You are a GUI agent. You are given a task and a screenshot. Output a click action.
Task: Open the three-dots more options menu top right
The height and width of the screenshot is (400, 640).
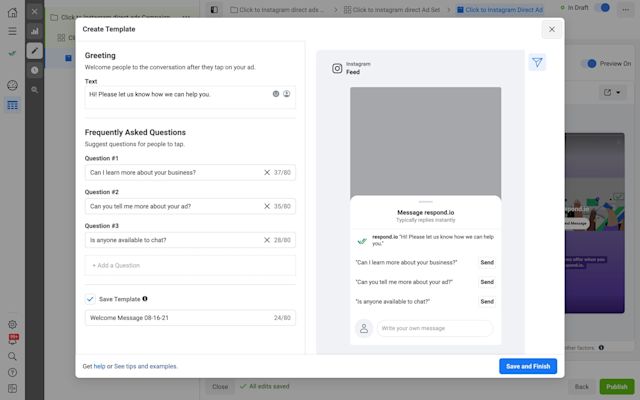coord(625,9)
